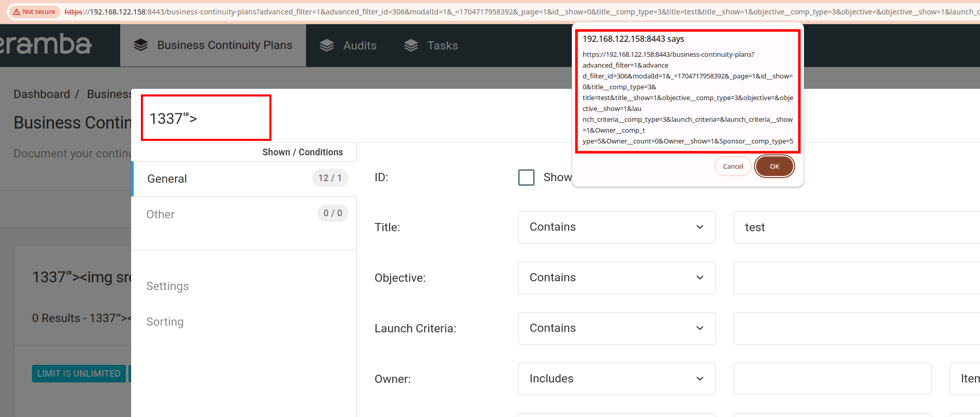Go to Dashboard breadcrumb link
This screenshot has width=980, height=417.
42,94
